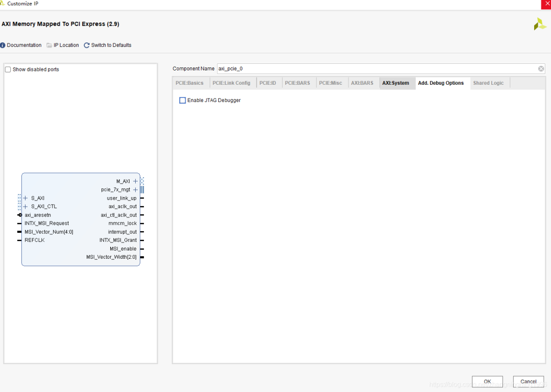This screenshot has height=392, width=551.
Task: Select the AXI:System tab
Action: pos(395,83)
